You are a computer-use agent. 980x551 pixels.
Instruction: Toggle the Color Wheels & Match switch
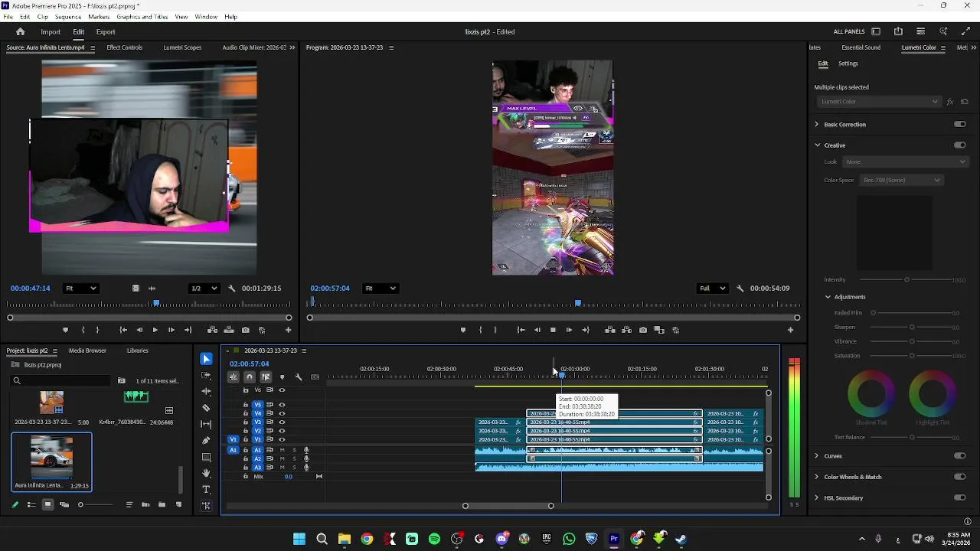click(x=959, y=477)
